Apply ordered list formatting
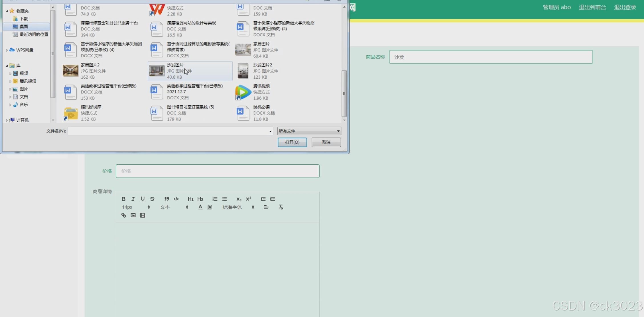This screenshot has width=644, height=317. pyautogui.click(x=215, y=199)
